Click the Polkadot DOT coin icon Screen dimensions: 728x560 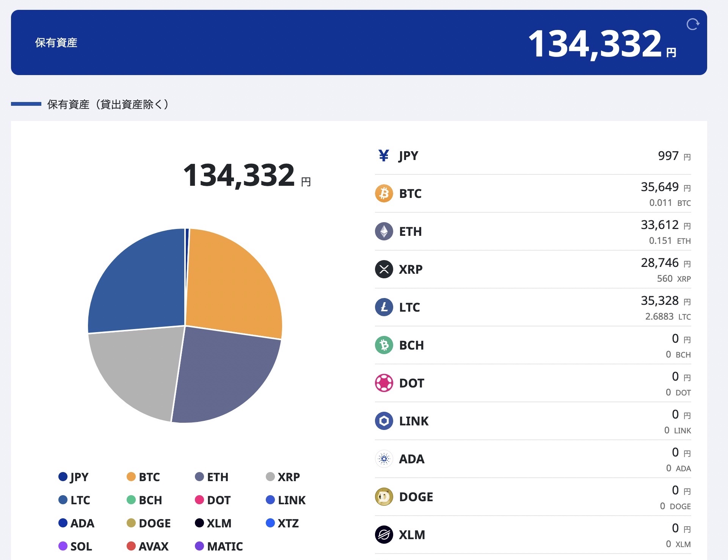pos(384,383)
